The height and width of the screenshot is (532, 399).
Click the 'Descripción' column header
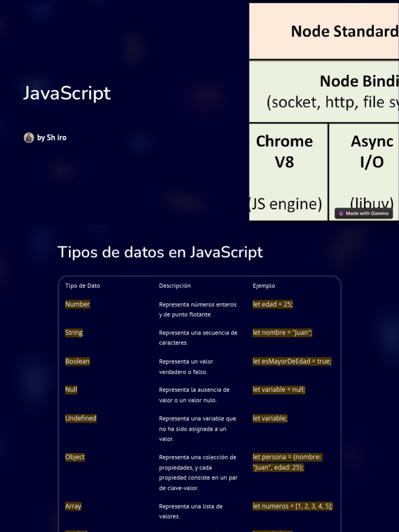(175, 286)
